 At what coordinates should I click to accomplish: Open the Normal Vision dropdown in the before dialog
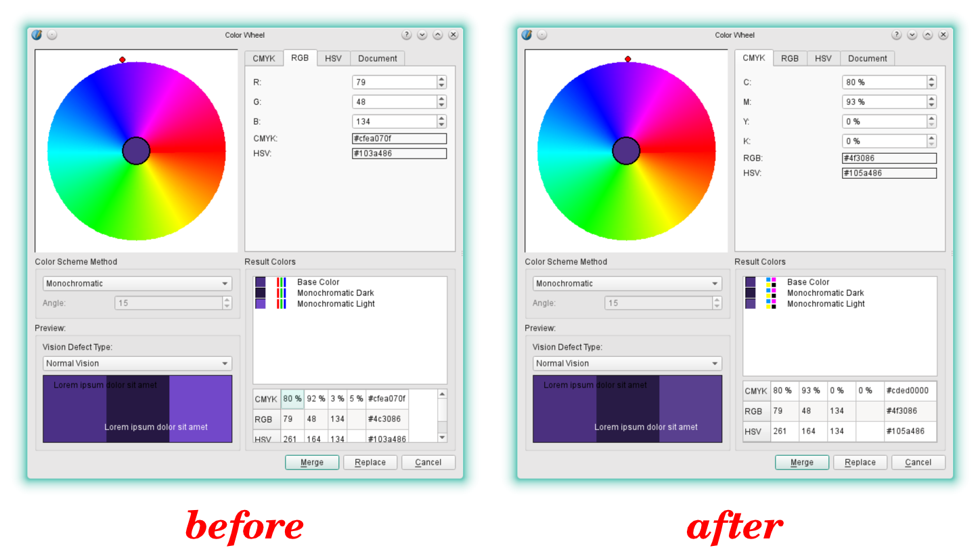137,364
